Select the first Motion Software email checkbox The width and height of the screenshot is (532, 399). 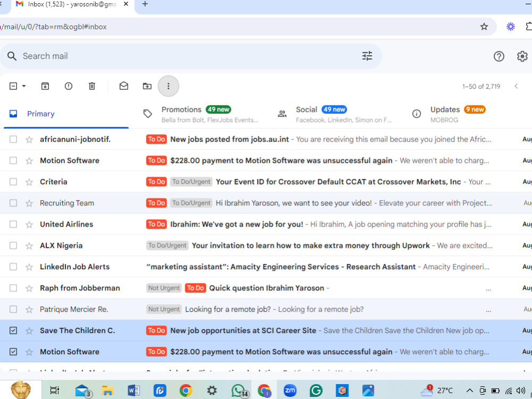[13, 161]
